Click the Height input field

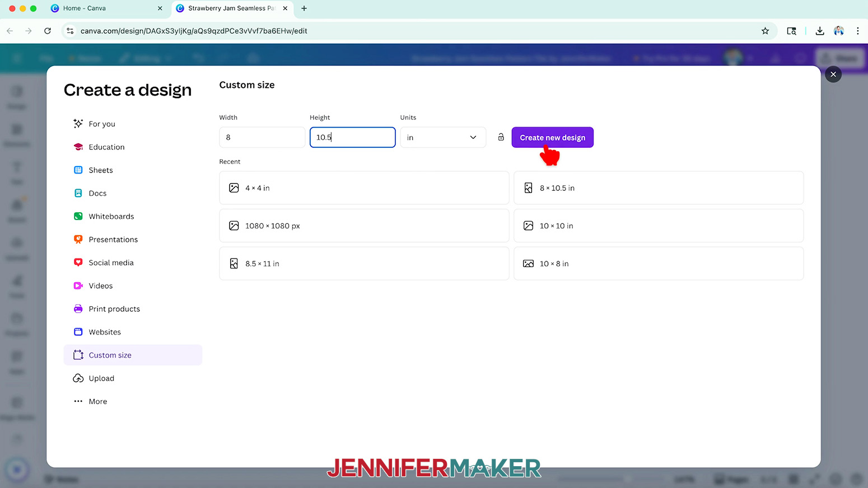point(353,137)
